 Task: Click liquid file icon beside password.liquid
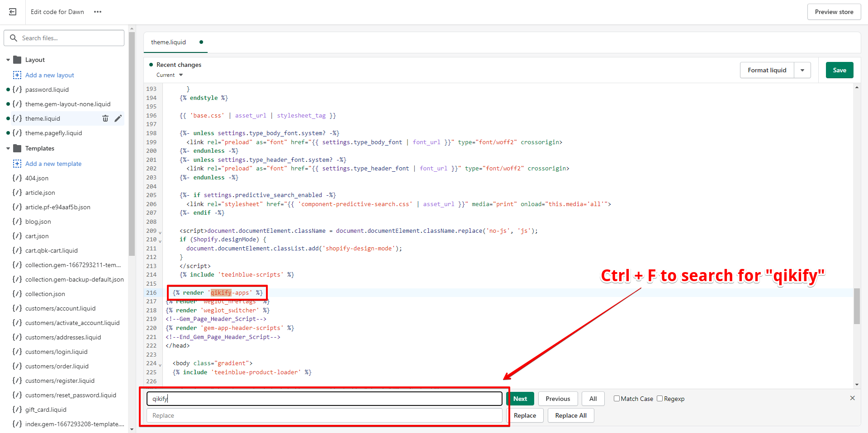17,89
